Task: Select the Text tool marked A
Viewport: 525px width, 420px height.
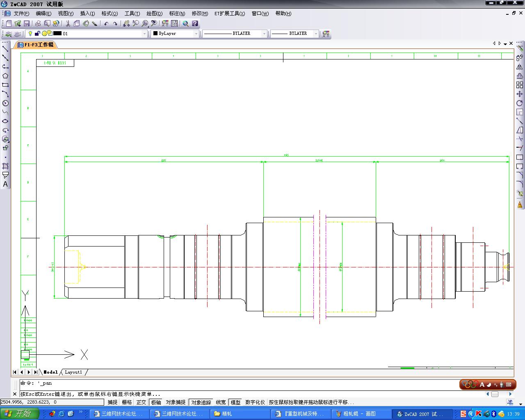Action: tap(5, 184)
